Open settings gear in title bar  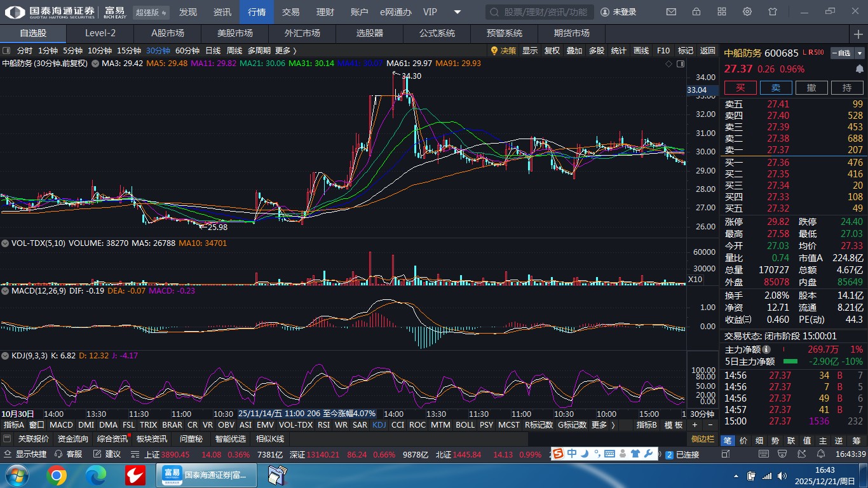click(x=747, y=12)
